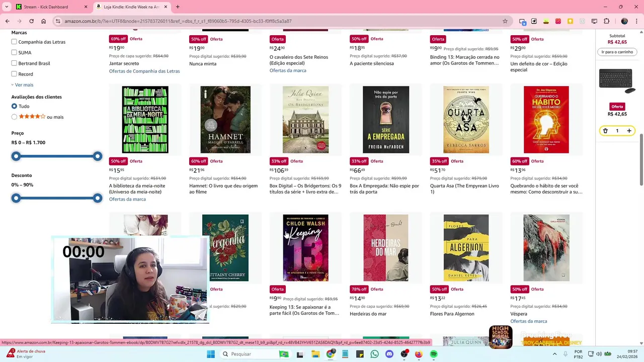The height and width of the screenshot is (362, 644).
Task: Open Discord from the taskbar
Action: coord(389,354)
